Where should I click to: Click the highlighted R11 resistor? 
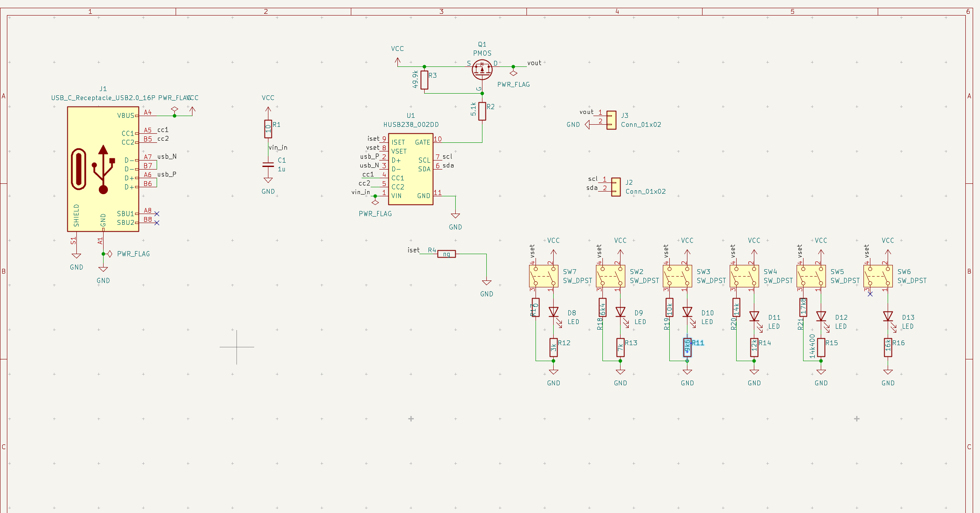click(x=687, y=347)
